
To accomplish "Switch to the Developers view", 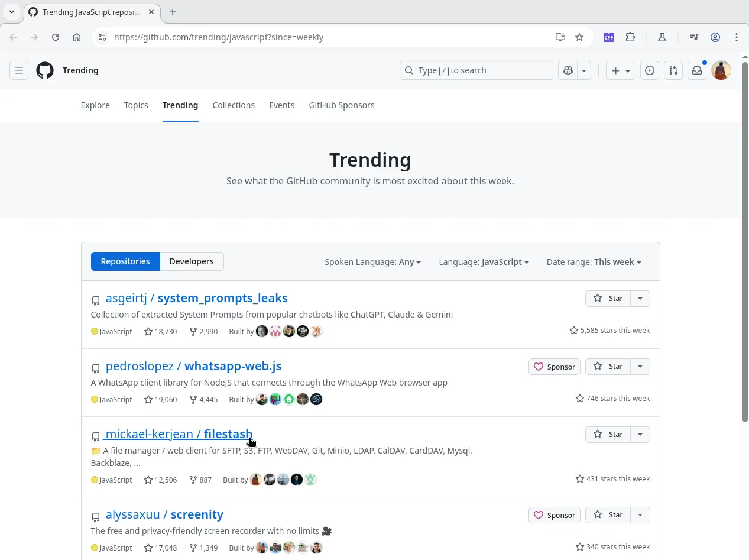I will 192,261.
